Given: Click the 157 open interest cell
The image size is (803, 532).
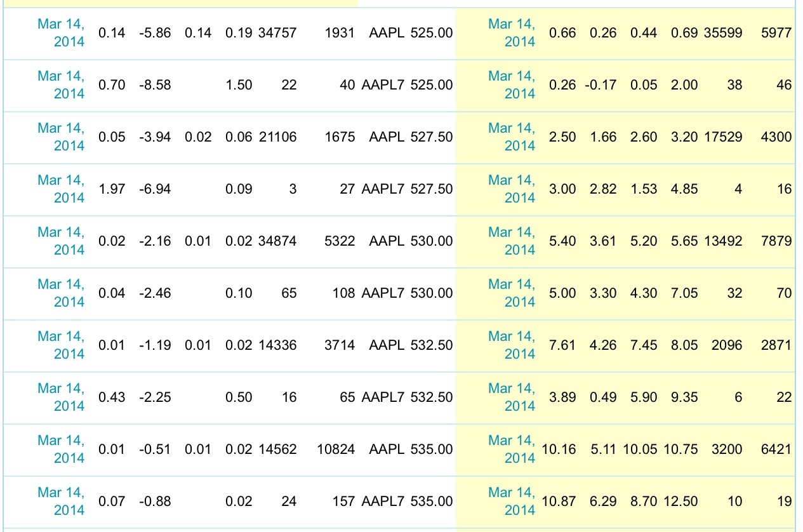Looking at the screenshot, I should click(x=344, y=502).
